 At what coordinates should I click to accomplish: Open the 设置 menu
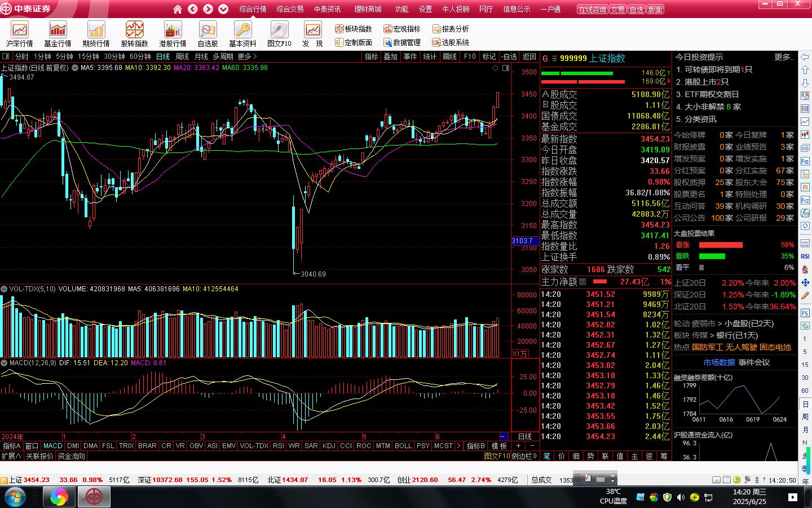(425, 9)
